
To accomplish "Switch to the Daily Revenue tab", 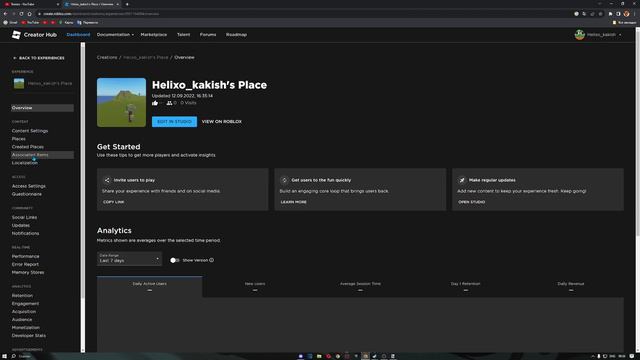I will click(571, 287).
